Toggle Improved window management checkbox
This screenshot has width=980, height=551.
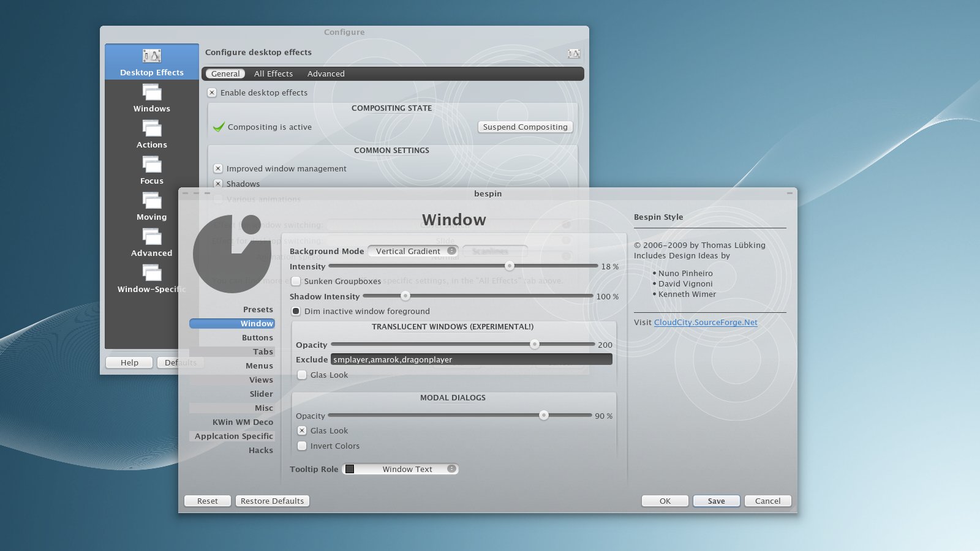point(218,168)
